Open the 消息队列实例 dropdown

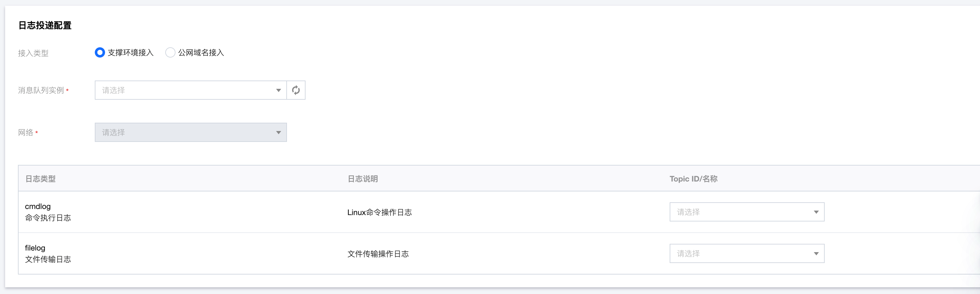click(186, 90)
